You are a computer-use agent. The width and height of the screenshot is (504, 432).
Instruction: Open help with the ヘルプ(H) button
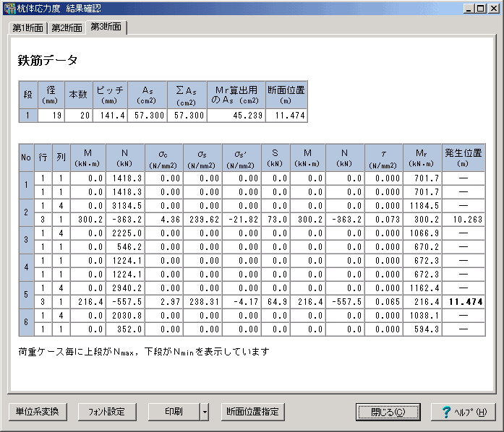point(463,412)
